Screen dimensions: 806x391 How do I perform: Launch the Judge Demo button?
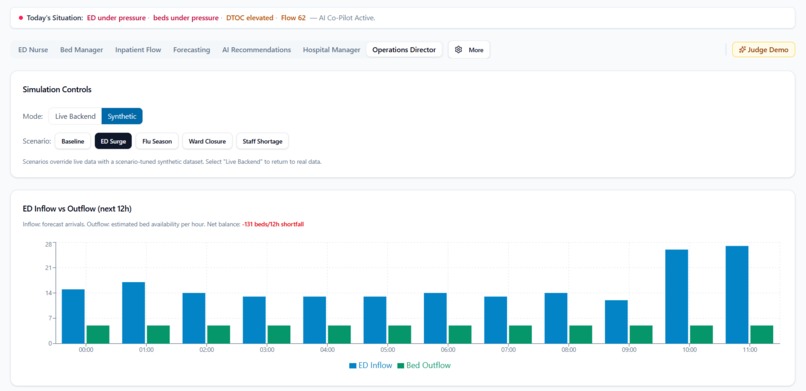click(x=763, y=50)
